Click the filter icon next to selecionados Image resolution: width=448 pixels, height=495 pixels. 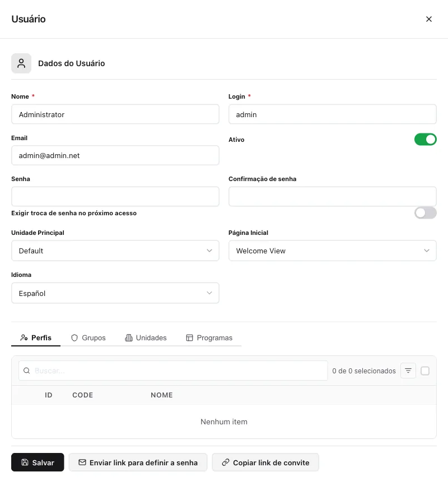coord(408,371)
